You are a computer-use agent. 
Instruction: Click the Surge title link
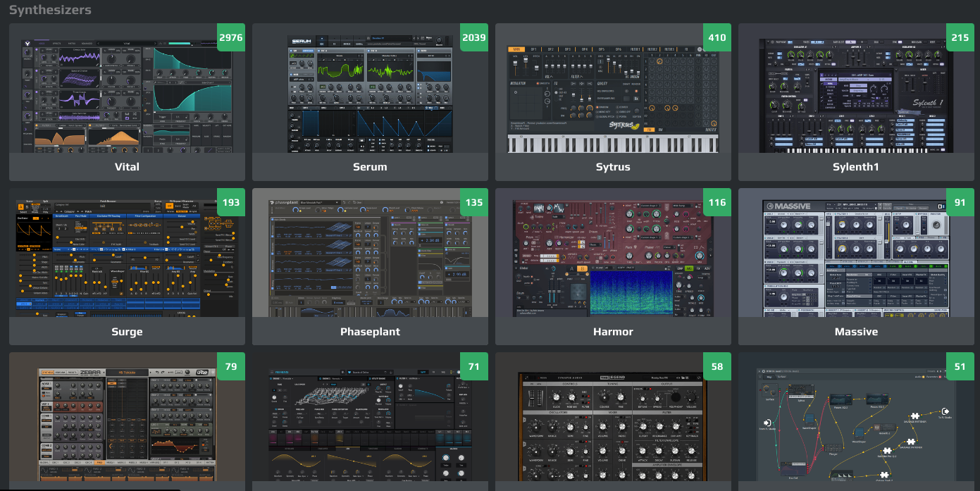(x=127, y=332)
